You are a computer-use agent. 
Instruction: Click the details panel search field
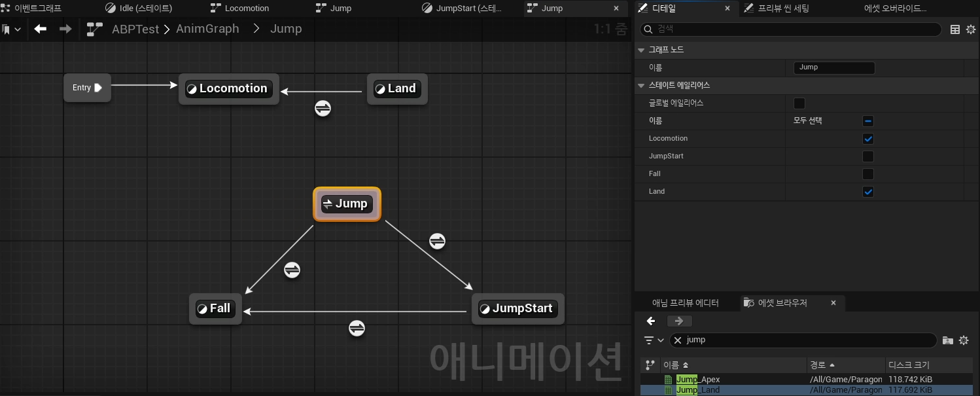point(790,29)
